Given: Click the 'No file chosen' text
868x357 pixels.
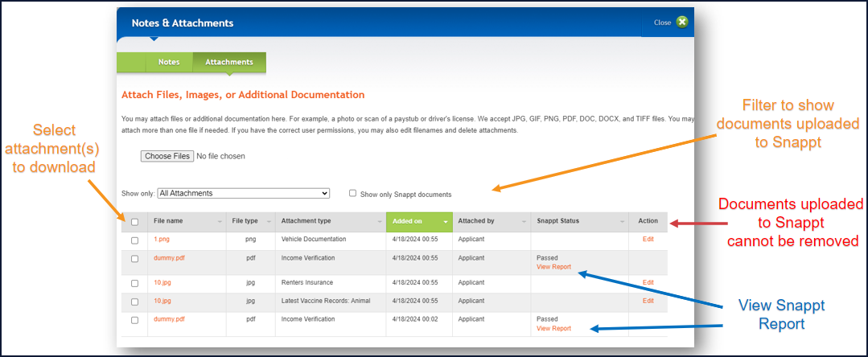Looking at the screenshot, I should pyautogui.click(x=221, y=156).
